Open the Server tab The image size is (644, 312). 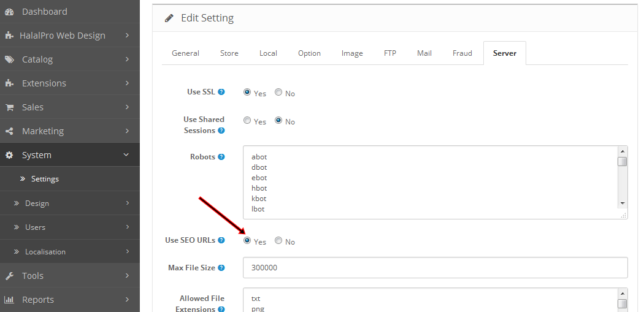[505, 53]
